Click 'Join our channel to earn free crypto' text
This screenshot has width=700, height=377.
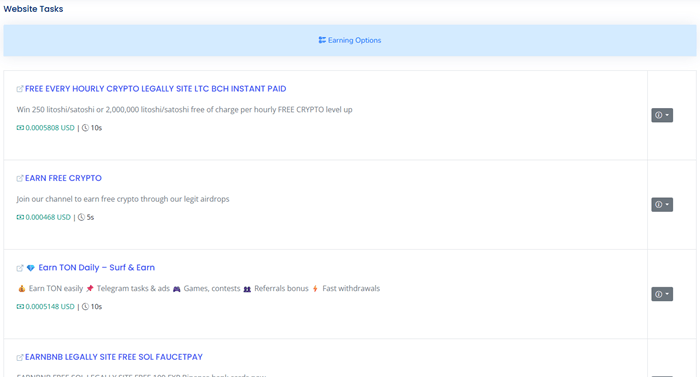pyautogui.click(x=123, y=199)
